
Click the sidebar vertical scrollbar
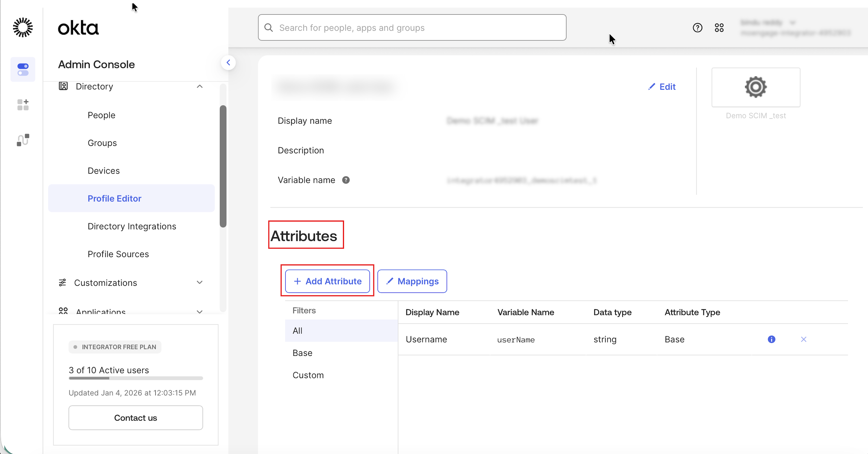(223, 166)
